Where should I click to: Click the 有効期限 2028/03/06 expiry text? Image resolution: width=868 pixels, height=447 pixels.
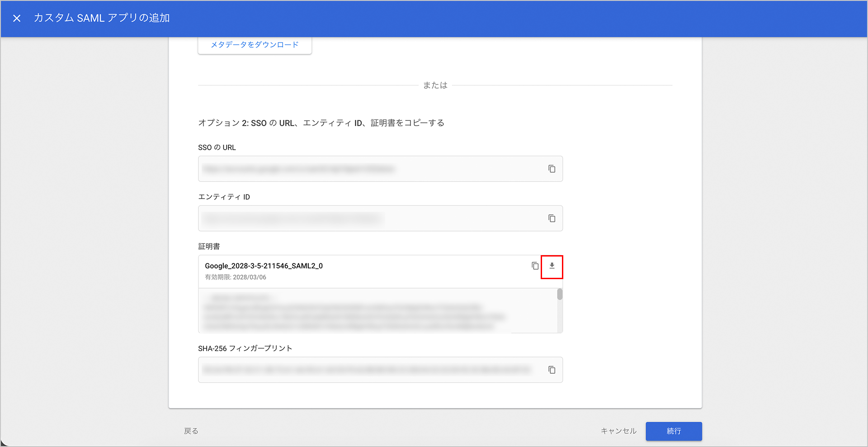coord(236,277)
